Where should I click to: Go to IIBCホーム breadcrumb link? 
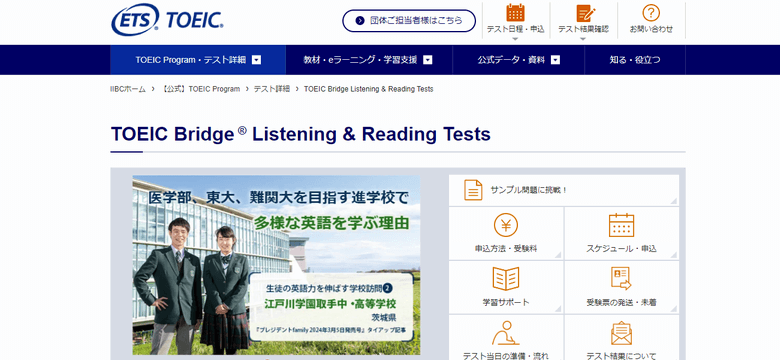[x=128, y=89]
